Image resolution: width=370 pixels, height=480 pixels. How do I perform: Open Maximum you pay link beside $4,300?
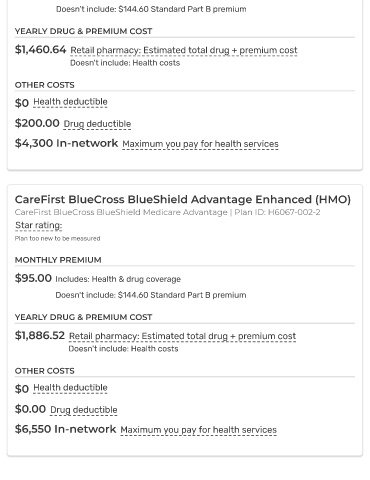[200, 144]
